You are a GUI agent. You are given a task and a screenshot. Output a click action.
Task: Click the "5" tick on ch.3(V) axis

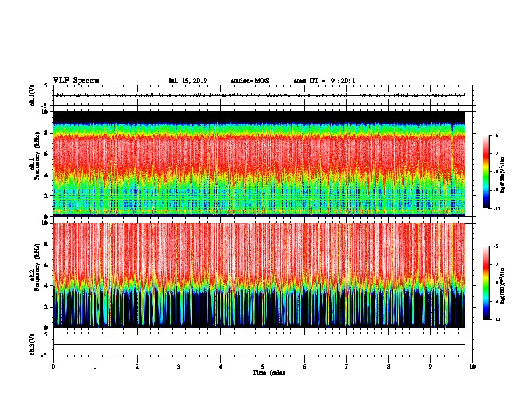tap(46, 334)
